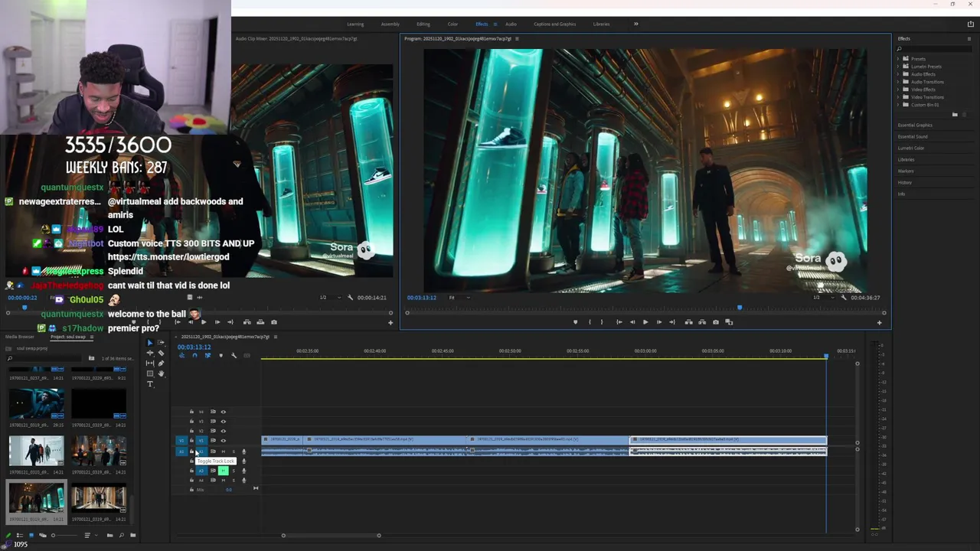Open the Program monitor settings wrench
The width and height of the screenshot is (980, 551).
click(844, 297)
